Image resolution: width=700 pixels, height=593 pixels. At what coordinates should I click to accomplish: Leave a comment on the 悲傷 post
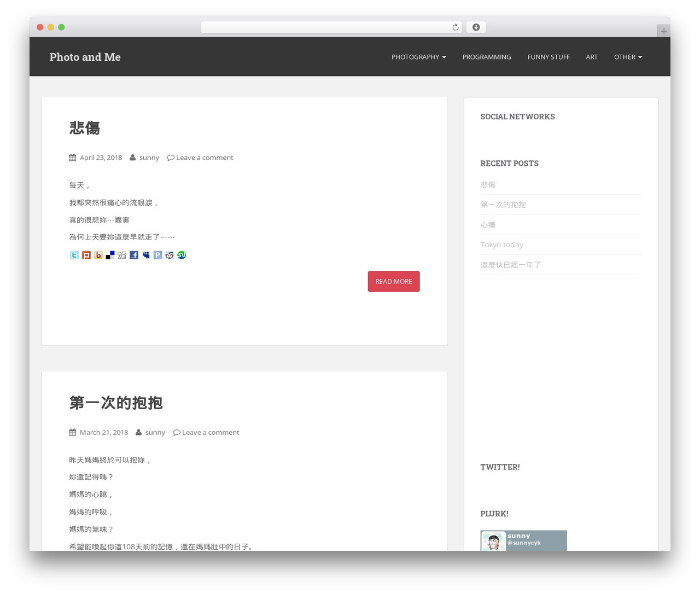(205, 158)
